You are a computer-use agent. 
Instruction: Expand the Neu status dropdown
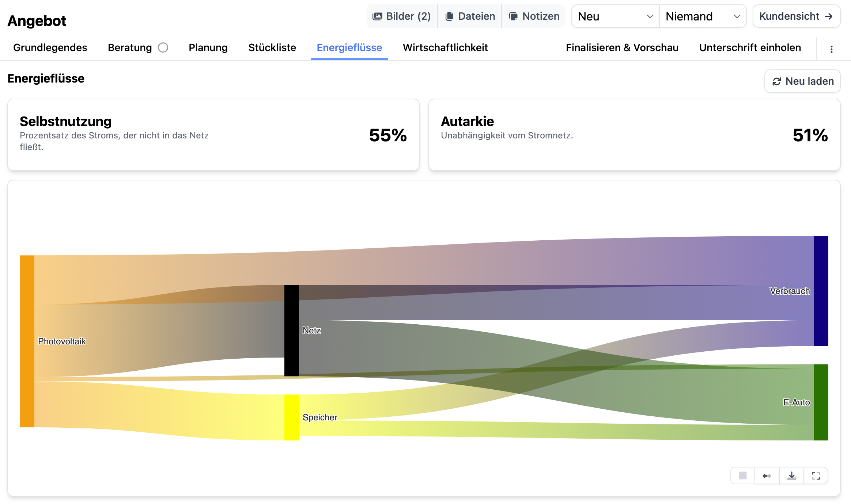[616, 16]
